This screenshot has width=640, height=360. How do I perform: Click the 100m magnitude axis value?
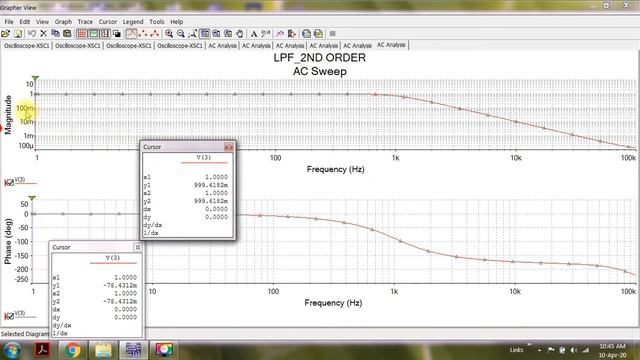pos(25,108)
